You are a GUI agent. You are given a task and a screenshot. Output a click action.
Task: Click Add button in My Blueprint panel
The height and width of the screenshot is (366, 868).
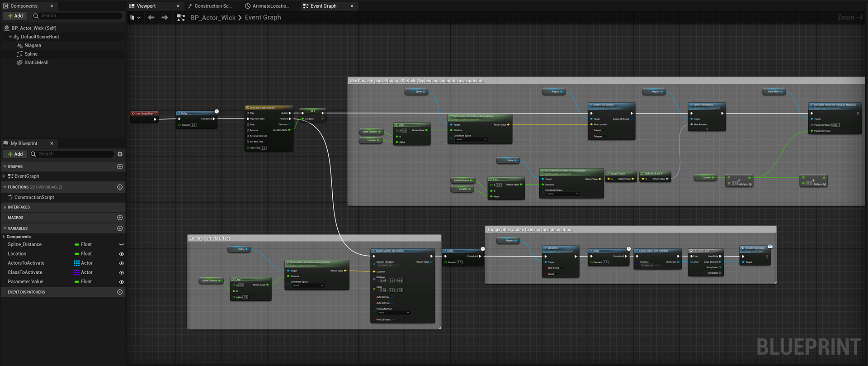coord(15,154)
